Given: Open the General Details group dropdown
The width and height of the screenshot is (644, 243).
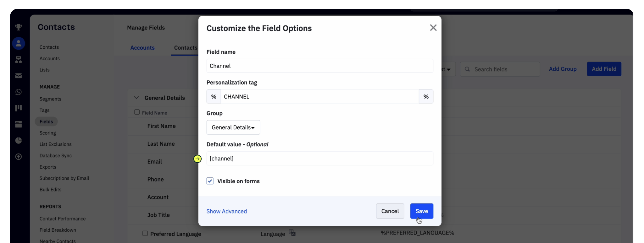Looking at the screenshot, I should [233, 127].
